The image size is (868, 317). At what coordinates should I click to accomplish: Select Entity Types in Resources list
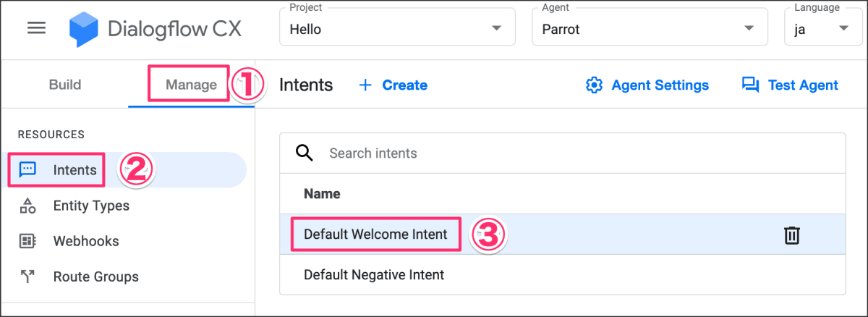tap(91, 206)
